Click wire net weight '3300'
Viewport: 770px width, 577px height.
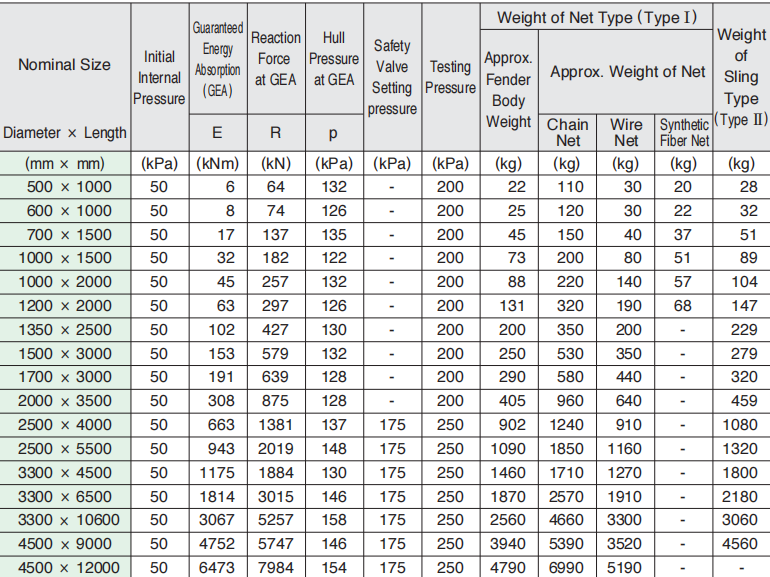[624, 520]
